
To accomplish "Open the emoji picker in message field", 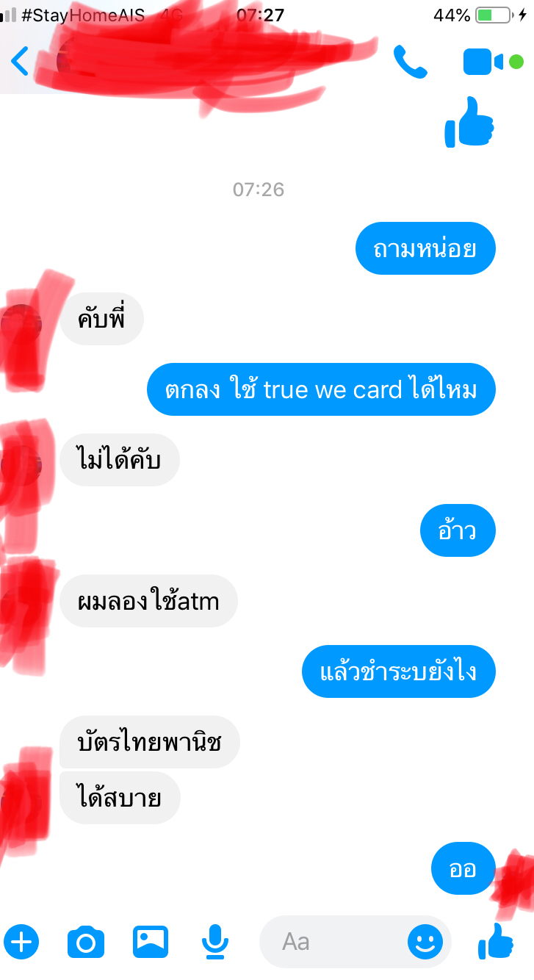I will tap(426, 941).
